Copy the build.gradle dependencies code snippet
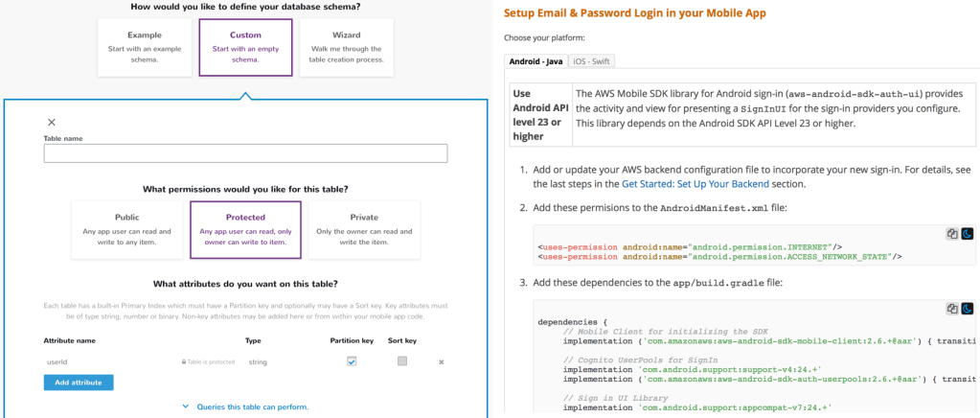 tap(952, 309)
